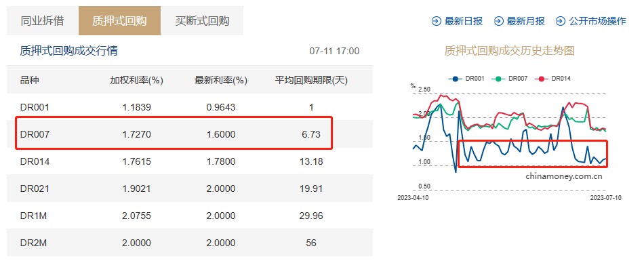Open the 公开市场操作 link
Screen dimensions: 644x261
coord(598,21)
